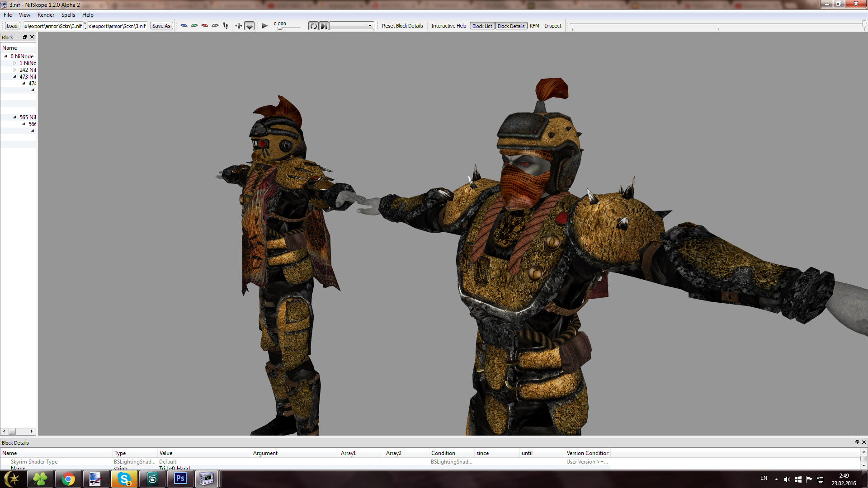Open Photoshop from taskbar
The height and width of the screenshot is (488, 868).
(x=180, y=479)
